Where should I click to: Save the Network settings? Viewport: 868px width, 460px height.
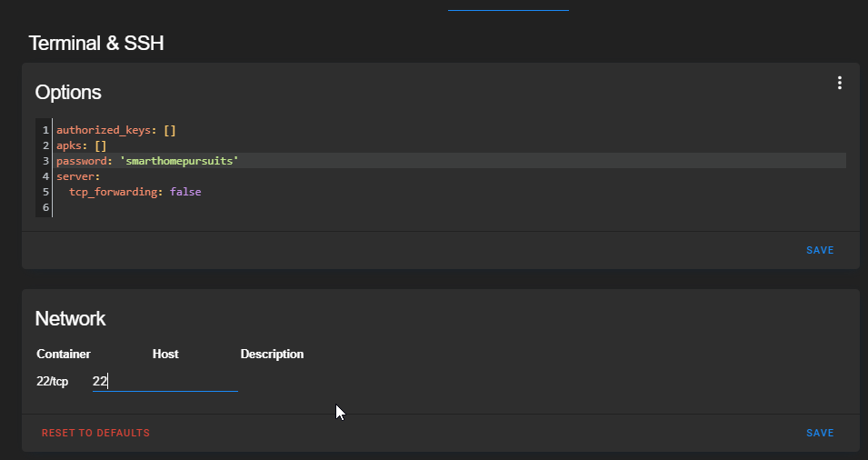[820, 433]
